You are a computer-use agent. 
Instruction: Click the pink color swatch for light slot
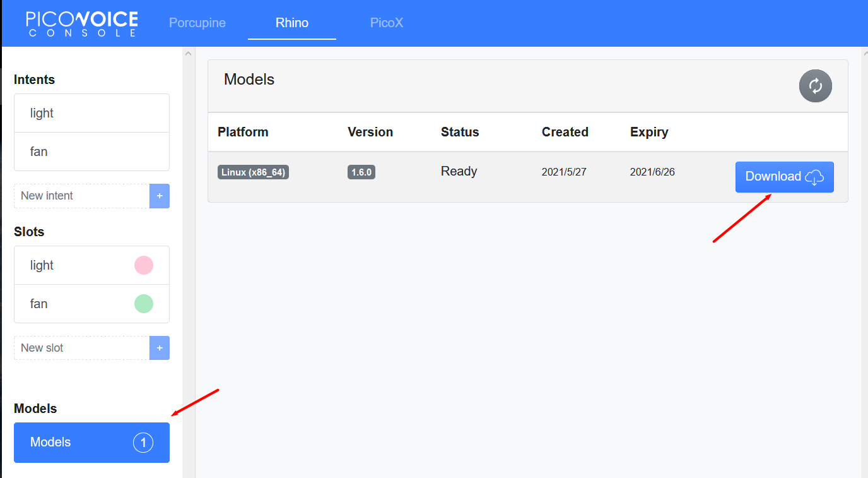click(x=144, y=265)
